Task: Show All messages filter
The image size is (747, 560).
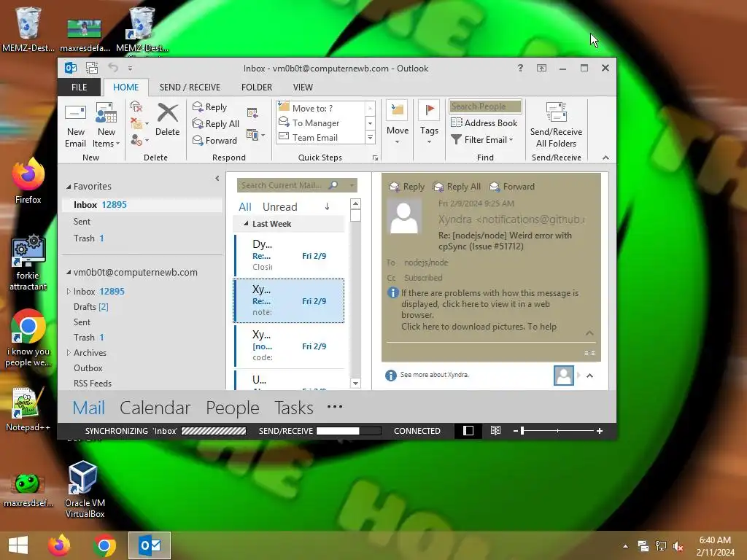Action: coord(245,206)
